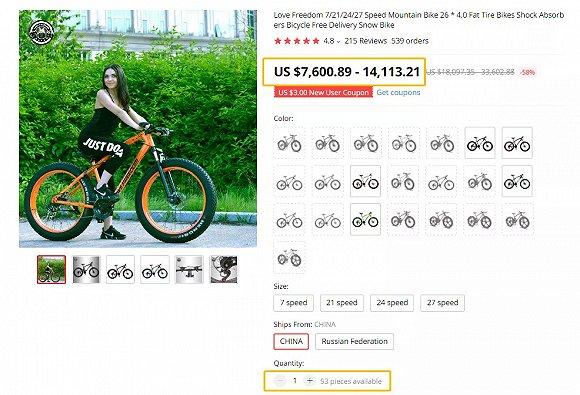Select the 7 speed option

point(294,303)
